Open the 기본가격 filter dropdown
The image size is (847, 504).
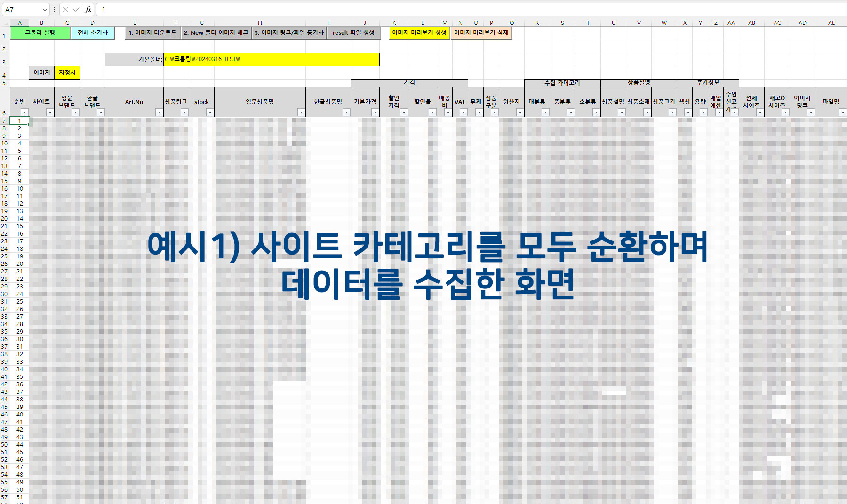click(375, 112)
